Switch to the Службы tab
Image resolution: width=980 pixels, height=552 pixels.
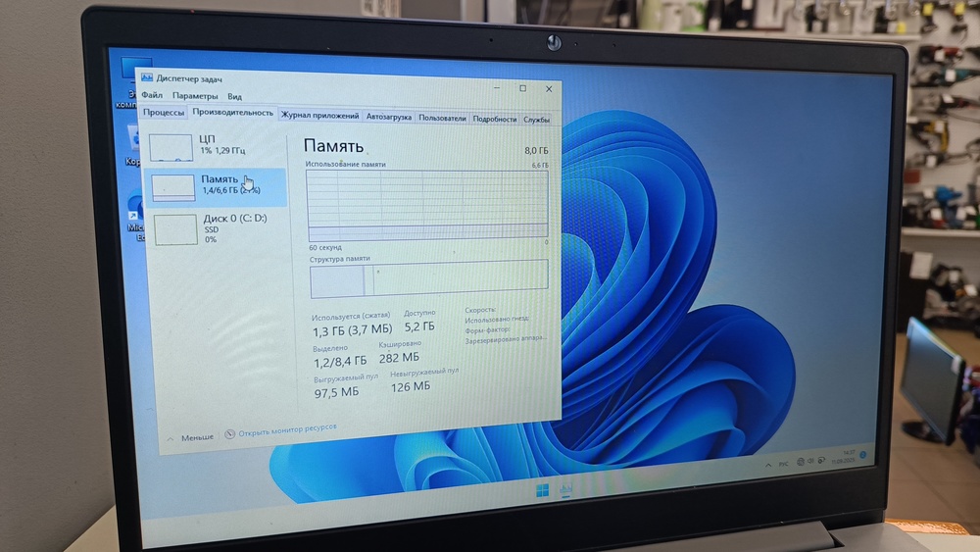click(536, 120)
